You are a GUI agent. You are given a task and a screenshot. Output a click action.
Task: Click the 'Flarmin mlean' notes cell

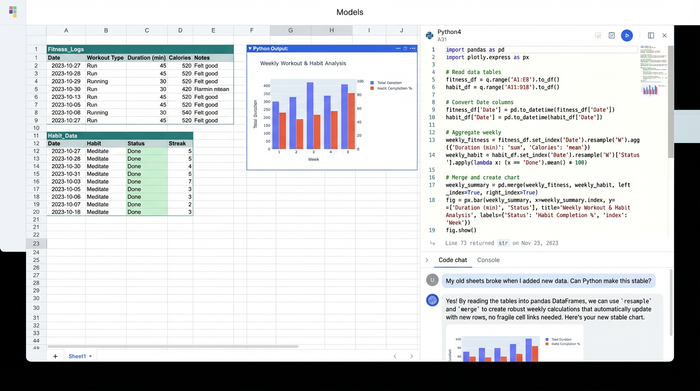tap(213, 89)
